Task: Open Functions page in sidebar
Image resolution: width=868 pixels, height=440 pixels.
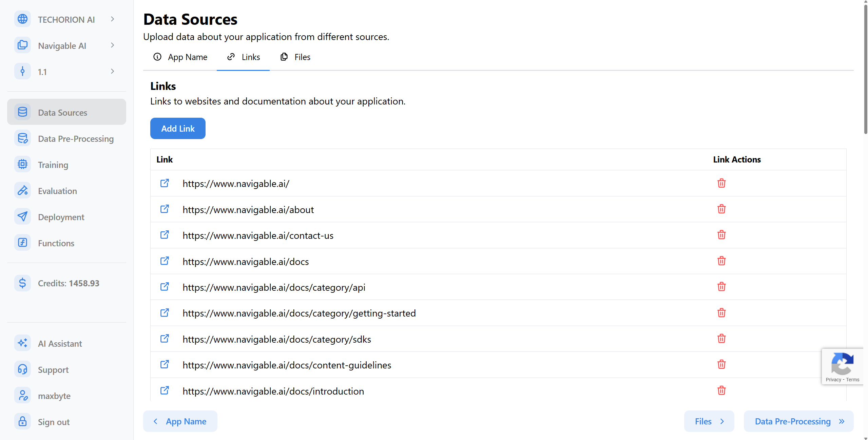Action: (x=56, y=243)
